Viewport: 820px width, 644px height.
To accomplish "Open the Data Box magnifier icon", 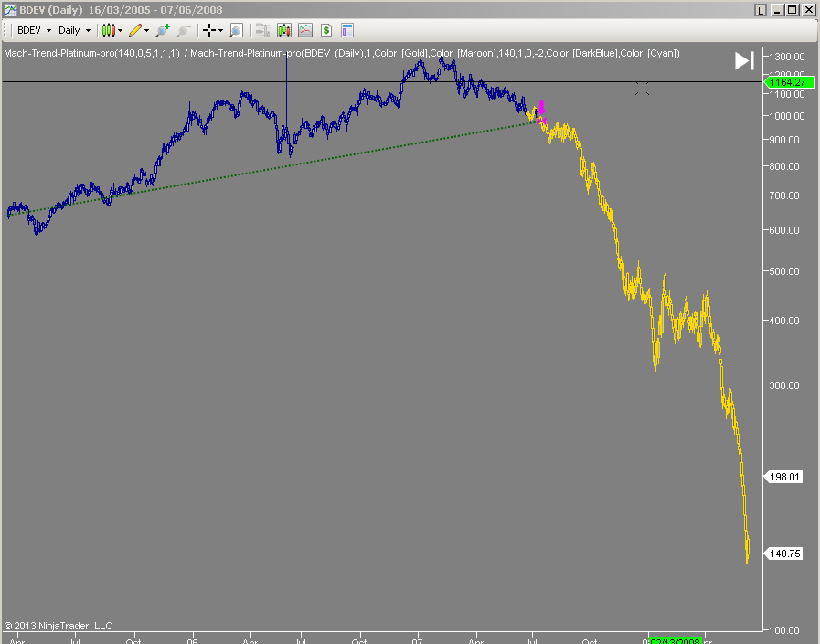I will tap(236, 30).
